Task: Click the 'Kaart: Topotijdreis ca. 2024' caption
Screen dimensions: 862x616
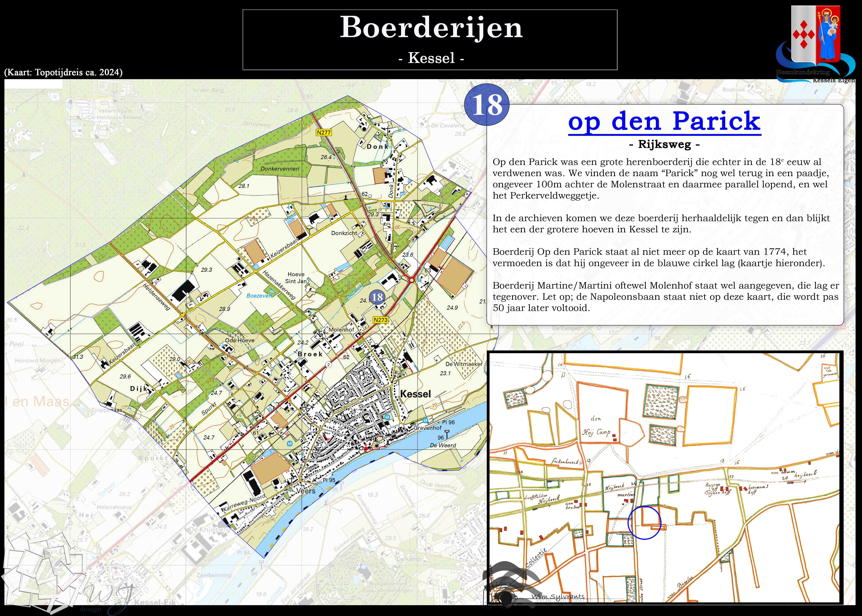Action: (63, 72)
